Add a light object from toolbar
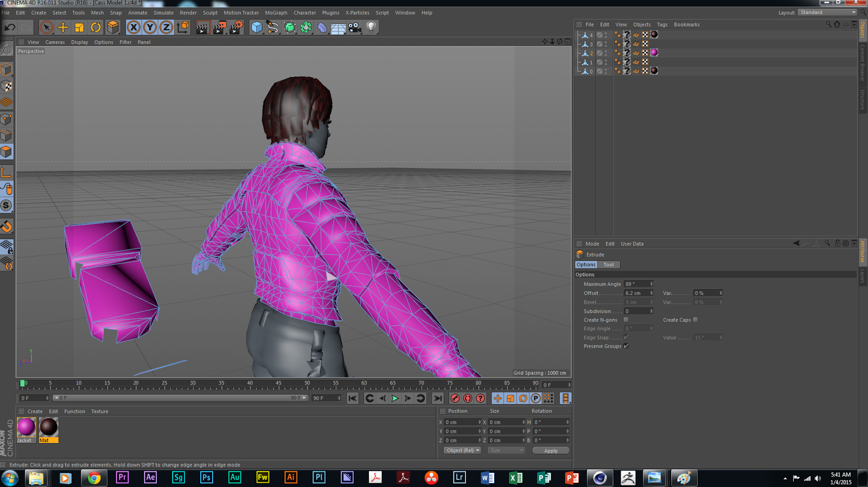Screen dimensions: 868x487 371,27
